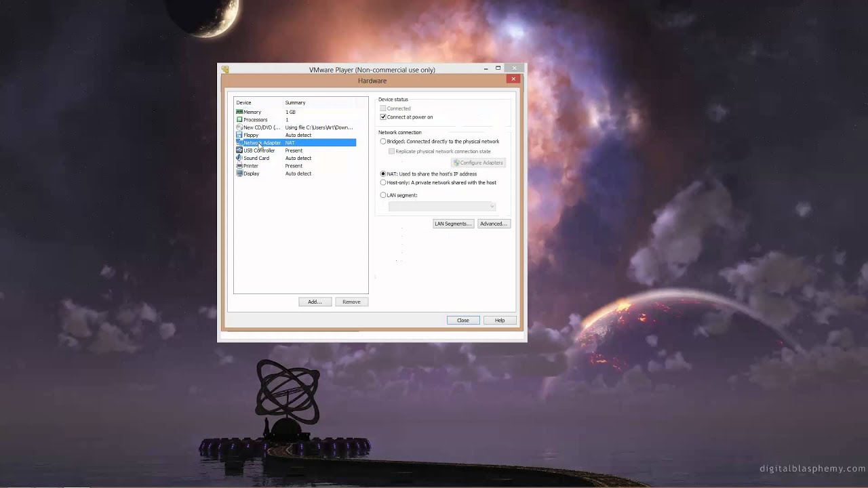Select the Host-only network radio button

point(383,182)
